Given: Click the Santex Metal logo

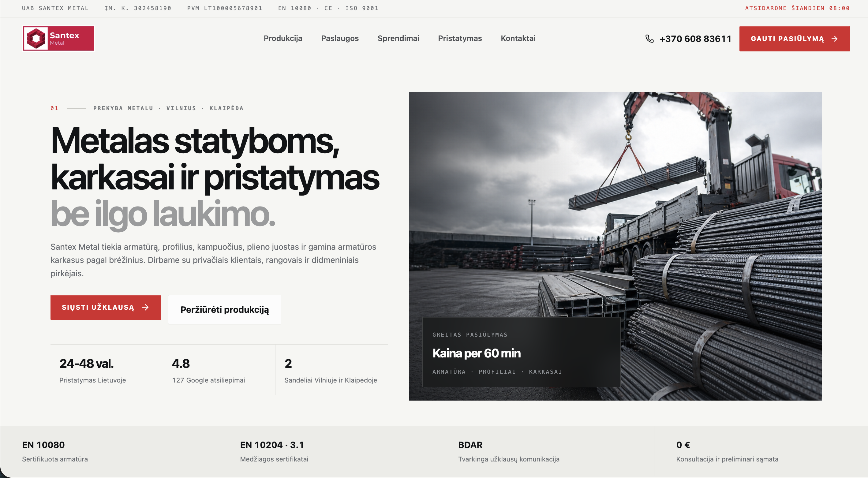Looking at the screenshot, I should coord(58,38).
